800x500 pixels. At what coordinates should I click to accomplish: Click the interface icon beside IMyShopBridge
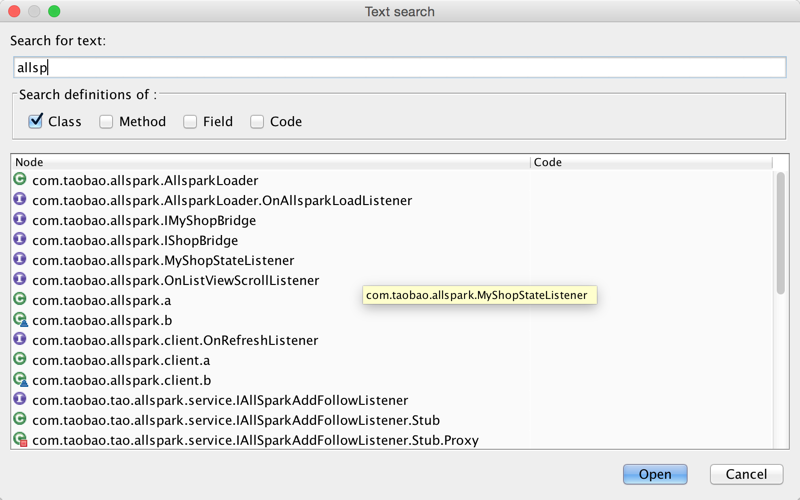[x=19, y=220]
